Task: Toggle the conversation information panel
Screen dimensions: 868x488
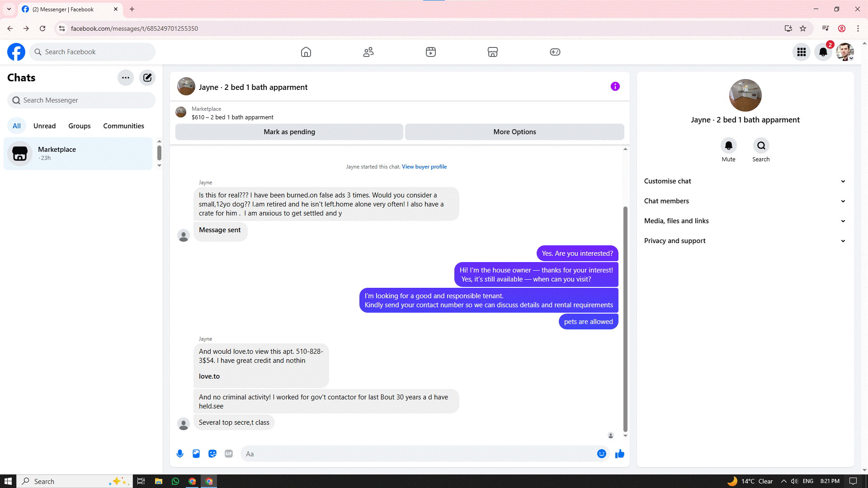Action: 615,86
